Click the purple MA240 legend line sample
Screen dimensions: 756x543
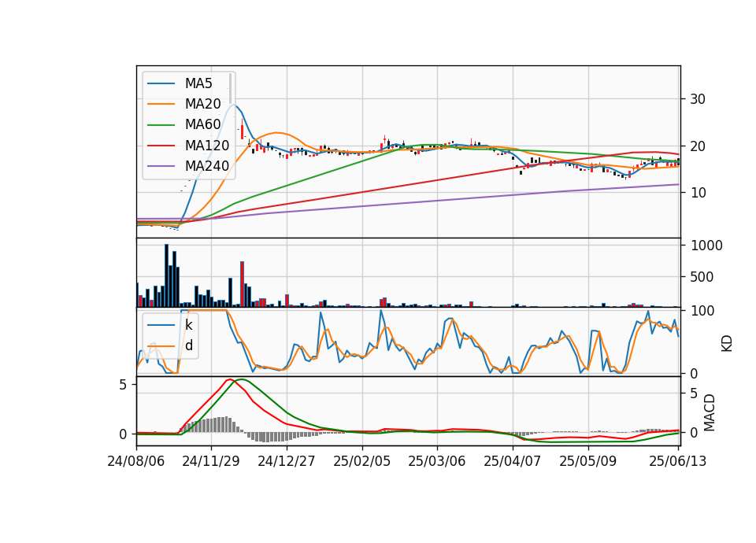coord(161,166)
